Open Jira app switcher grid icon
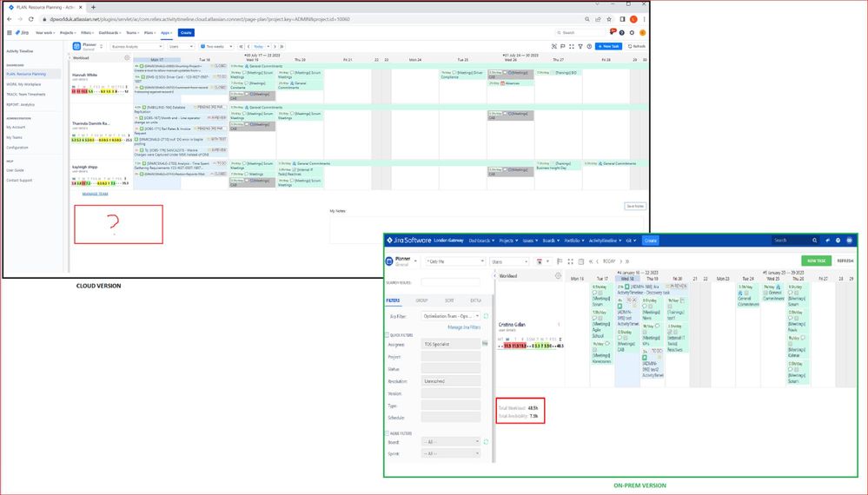 pos(10,33)
